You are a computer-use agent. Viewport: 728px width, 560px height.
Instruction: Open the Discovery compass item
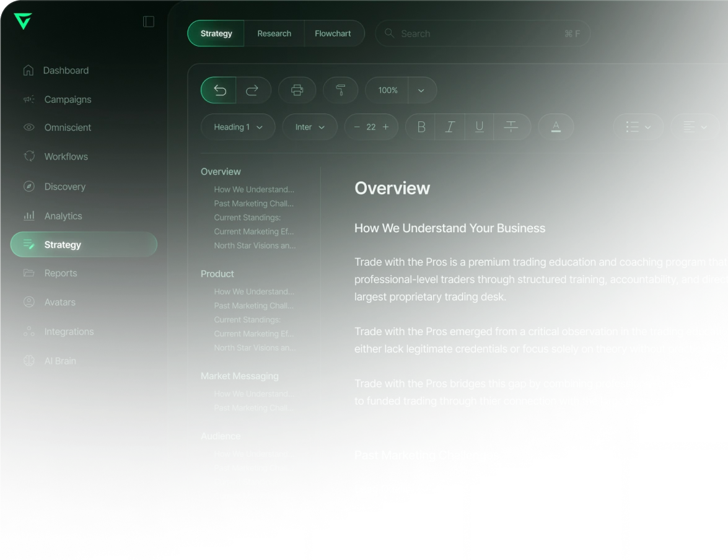(29, 186)
